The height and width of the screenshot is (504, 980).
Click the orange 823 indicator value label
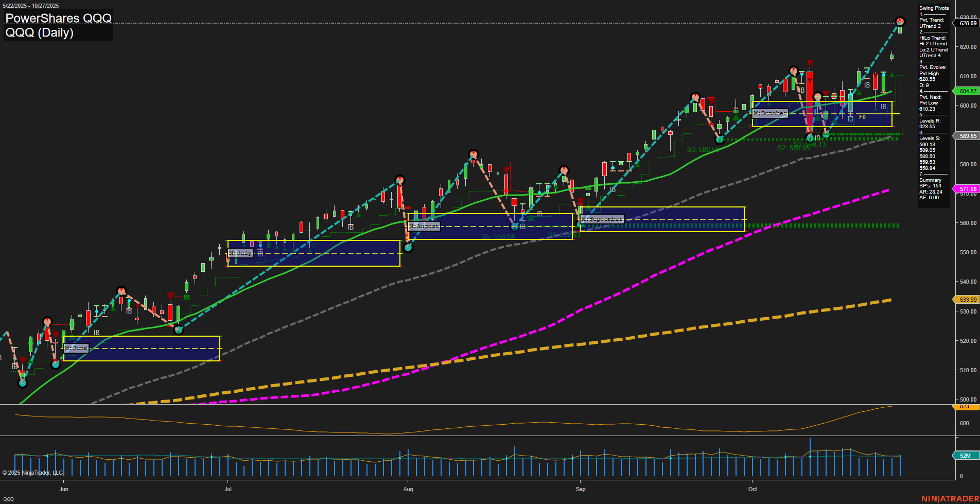click(964, 407)
